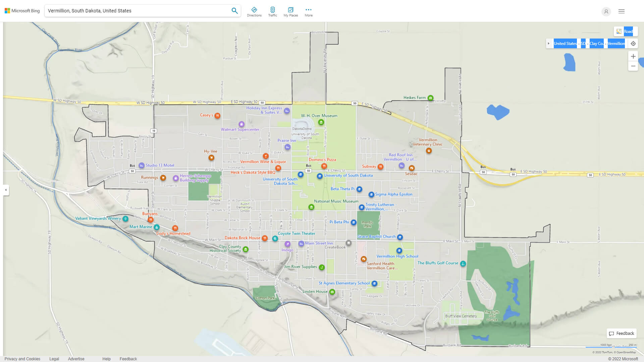Click the Feedback button

tap(622, 333)
